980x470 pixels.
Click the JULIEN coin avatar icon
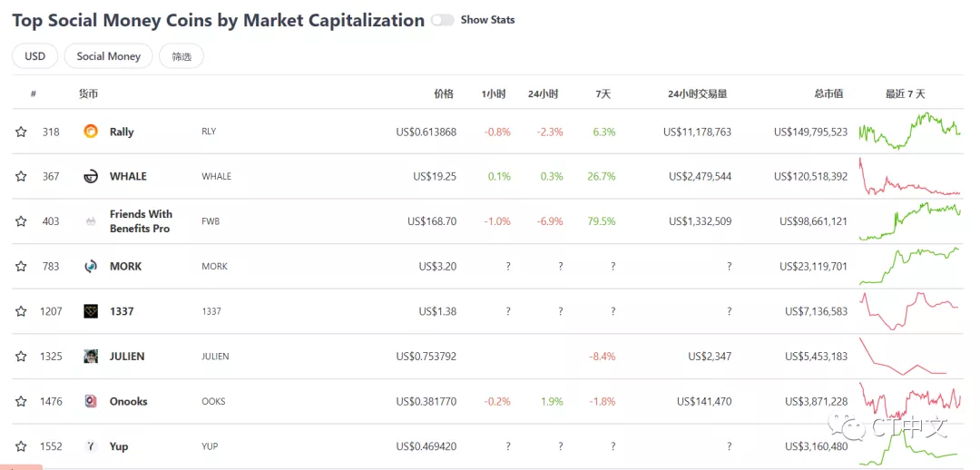91,357
